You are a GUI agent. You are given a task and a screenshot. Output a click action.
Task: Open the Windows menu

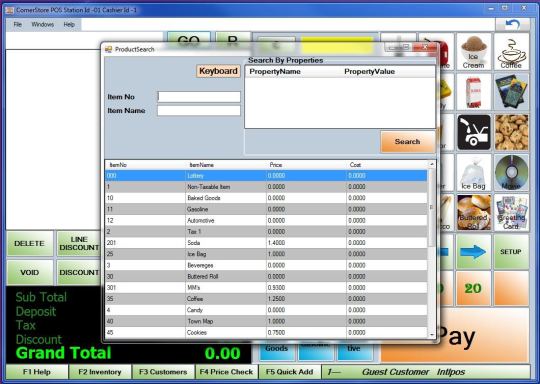(43, 24)
